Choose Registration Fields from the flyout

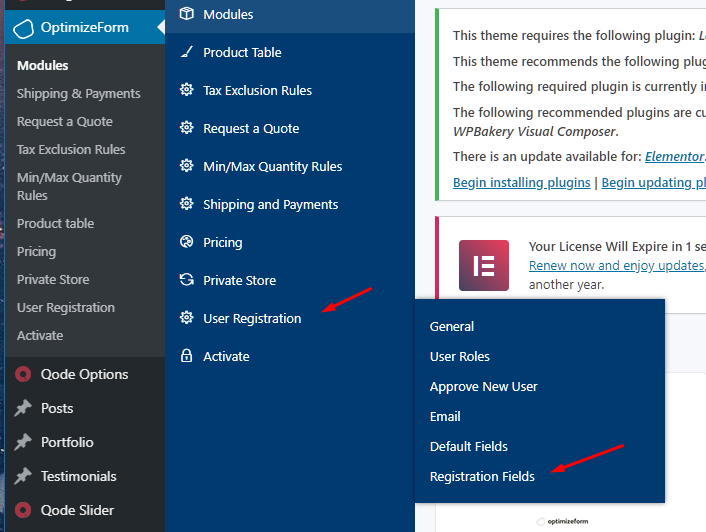coord(482,477)
